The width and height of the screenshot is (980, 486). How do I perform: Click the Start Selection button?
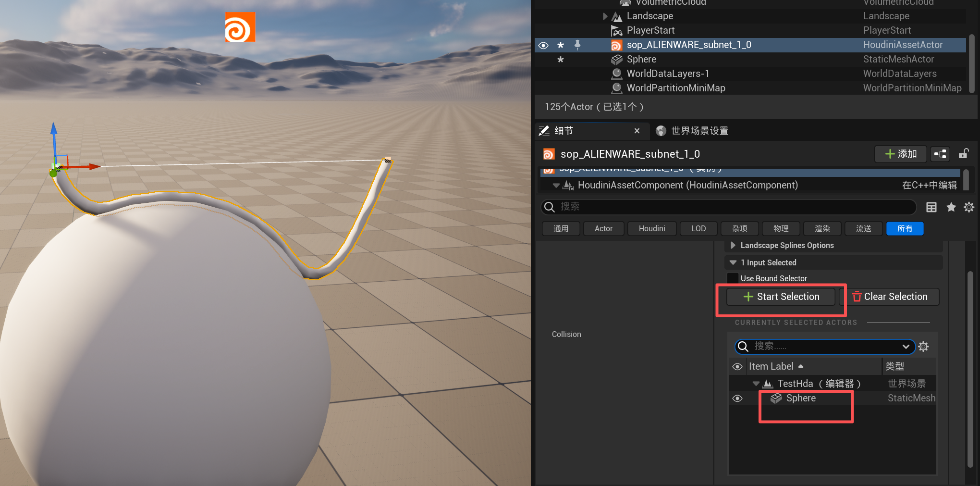pyautogui.click(x=781, y=297)
